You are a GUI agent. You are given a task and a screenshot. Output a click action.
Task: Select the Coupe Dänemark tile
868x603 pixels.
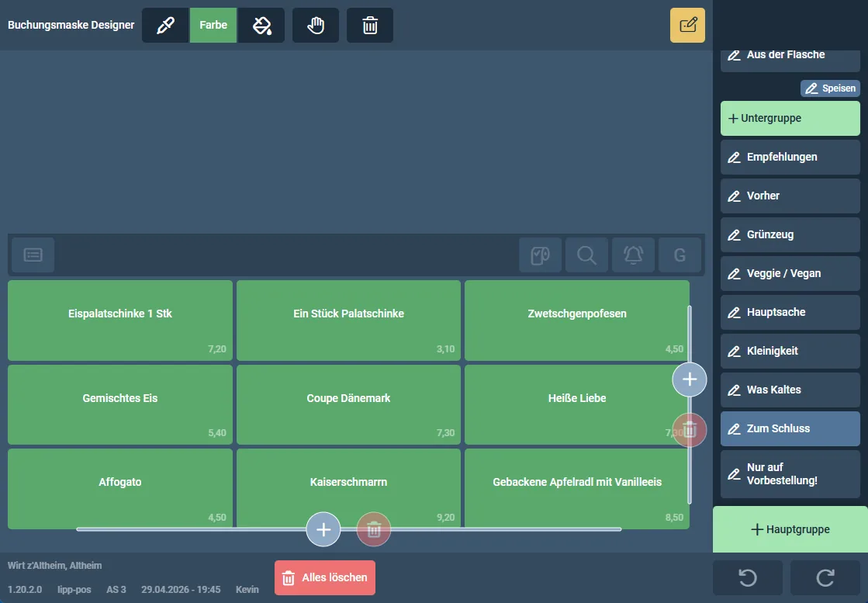[349, 405]
